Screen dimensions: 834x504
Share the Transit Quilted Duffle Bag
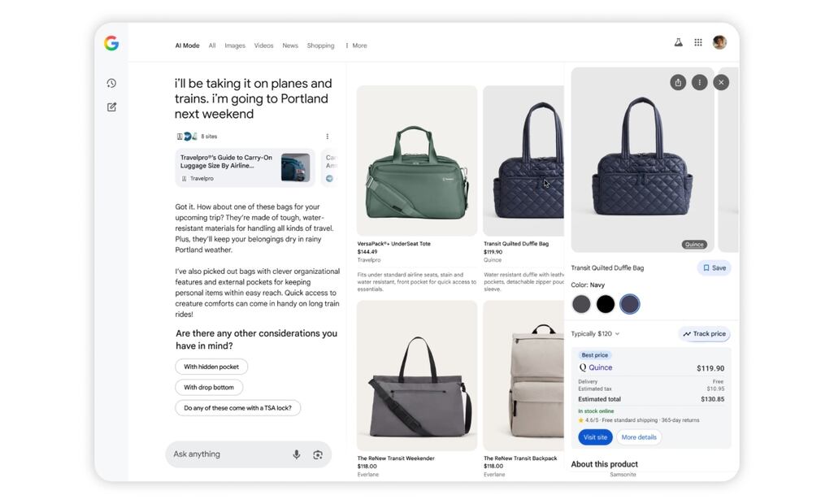pyautogui.click(x=678, y=82)
